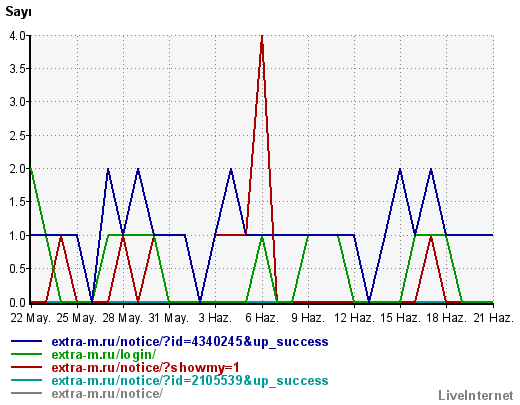Select the 21 Haz. axis date label
Viewport: 520px width, 405px height.
pos(493,318)
